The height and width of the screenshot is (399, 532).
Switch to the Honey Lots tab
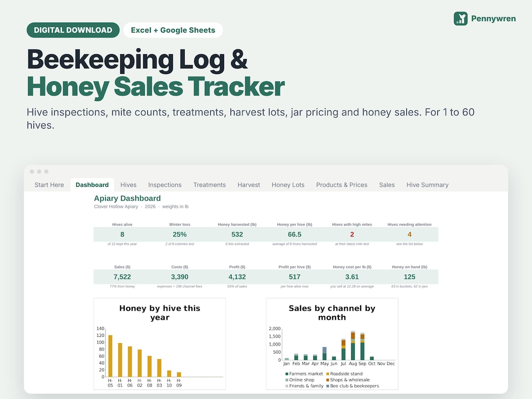coord(288,185)
